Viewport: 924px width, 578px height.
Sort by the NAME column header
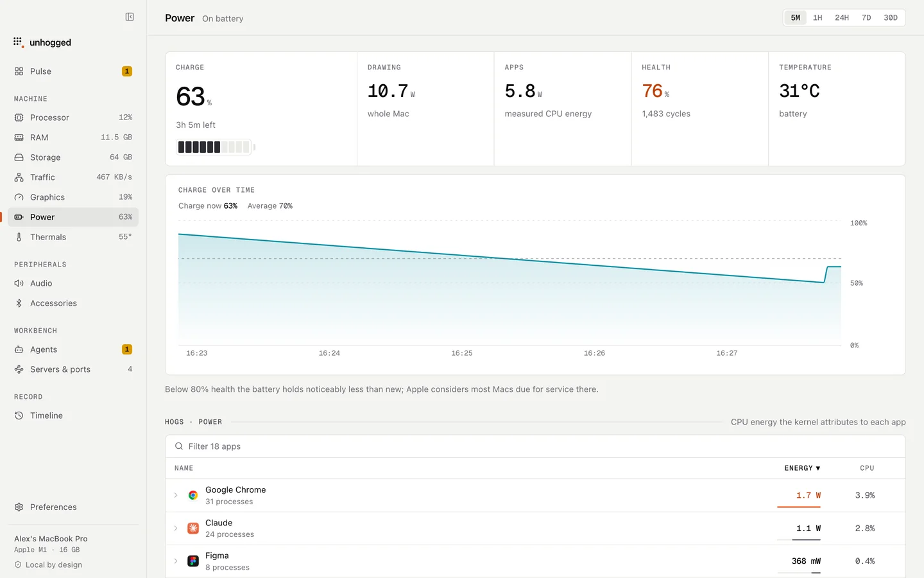(x=184, y=468)
